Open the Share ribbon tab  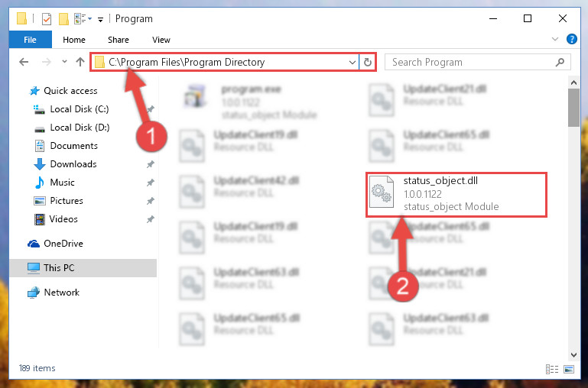[x=119, y=40]
